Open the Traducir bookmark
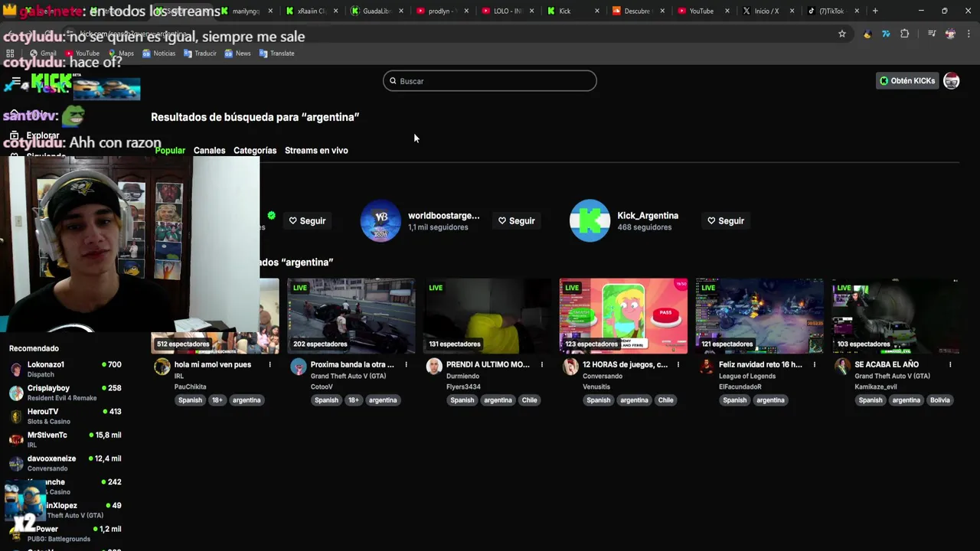 (x=200, y=54)
